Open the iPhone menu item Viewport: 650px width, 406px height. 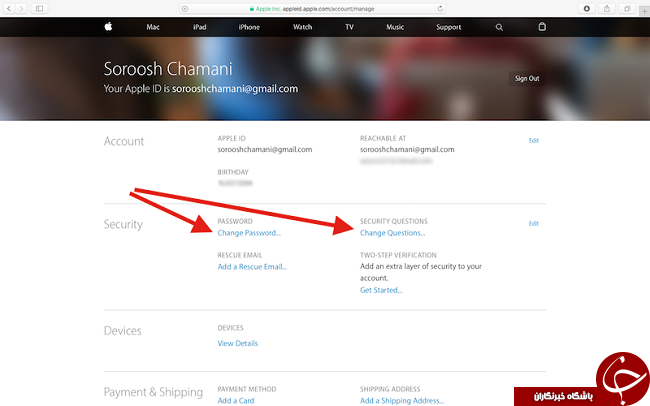coord(249,27)
